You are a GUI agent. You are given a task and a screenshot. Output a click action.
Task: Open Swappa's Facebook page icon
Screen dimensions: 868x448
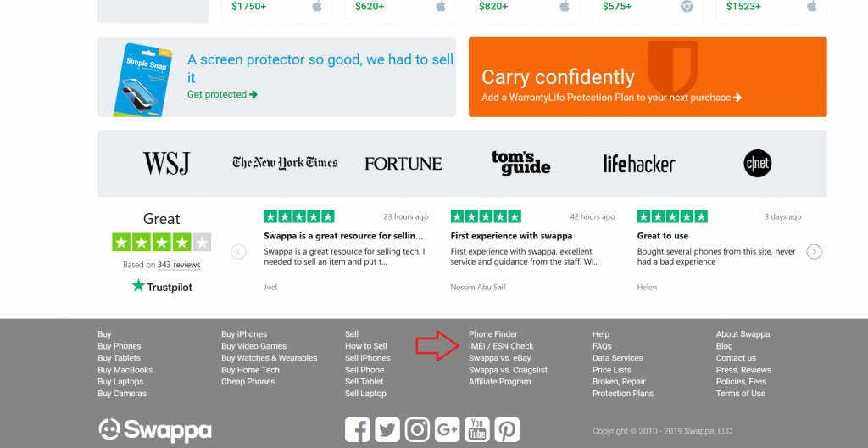coord(358,429)
